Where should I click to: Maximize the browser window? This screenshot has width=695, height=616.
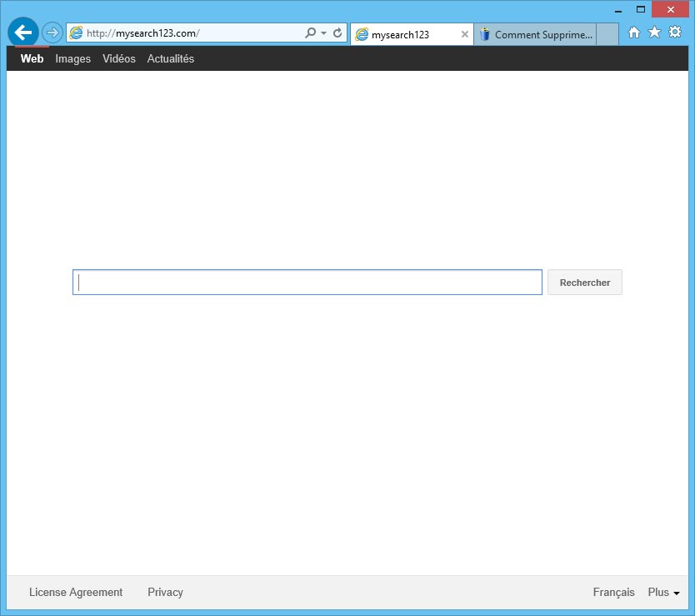point(641,9)
